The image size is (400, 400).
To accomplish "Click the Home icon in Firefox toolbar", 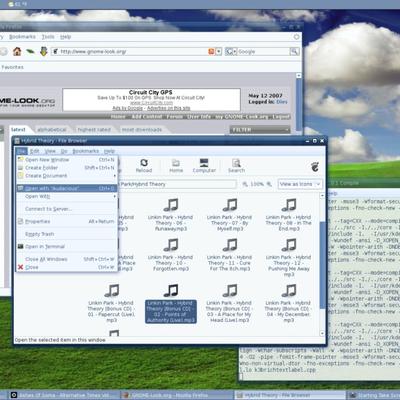I will coord(17,51).
